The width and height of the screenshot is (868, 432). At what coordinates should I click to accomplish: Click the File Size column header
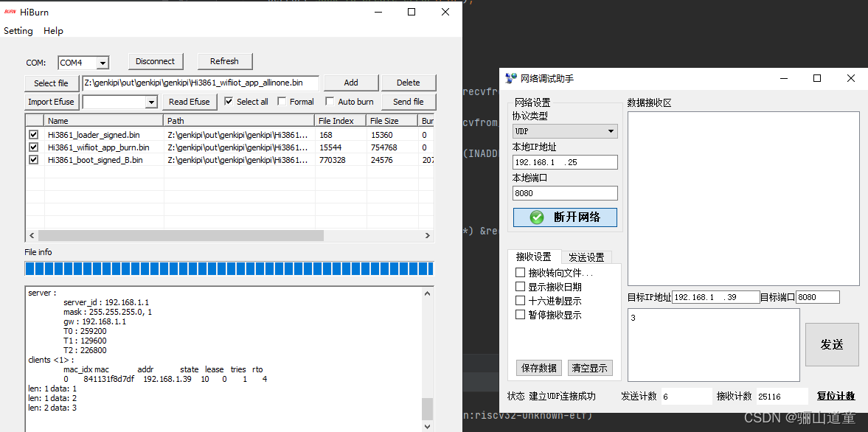(x=392, y=121)
